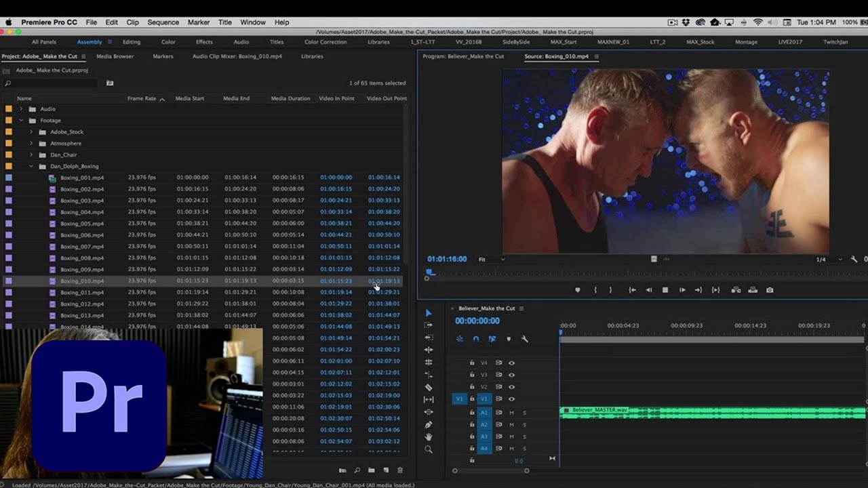Viewport: 868px width, 488px height.
Task: Collapse the Dan_Dolph_Boxing bin
Action: click(31, 167)
